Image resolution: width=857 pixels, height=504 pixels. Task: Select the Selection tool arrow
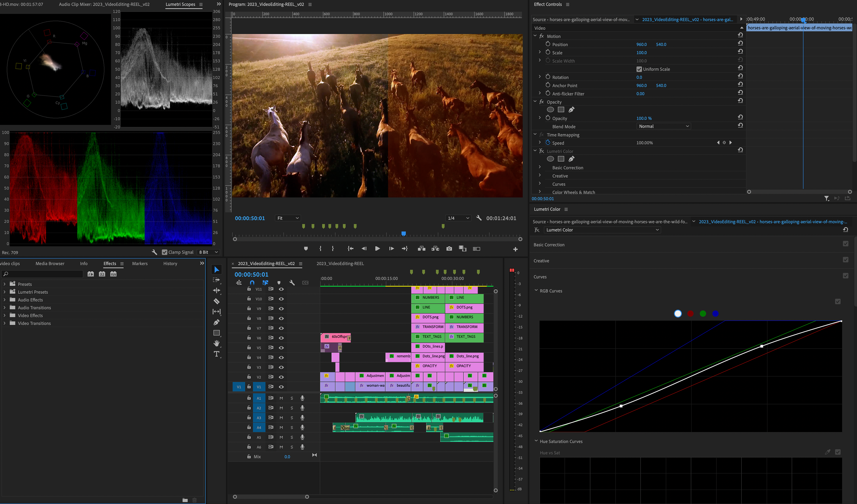[x=216, y=270]
